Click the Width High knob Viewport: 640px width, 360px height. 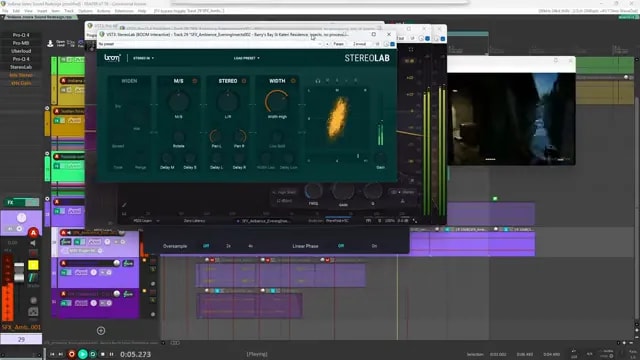[277, 102]
